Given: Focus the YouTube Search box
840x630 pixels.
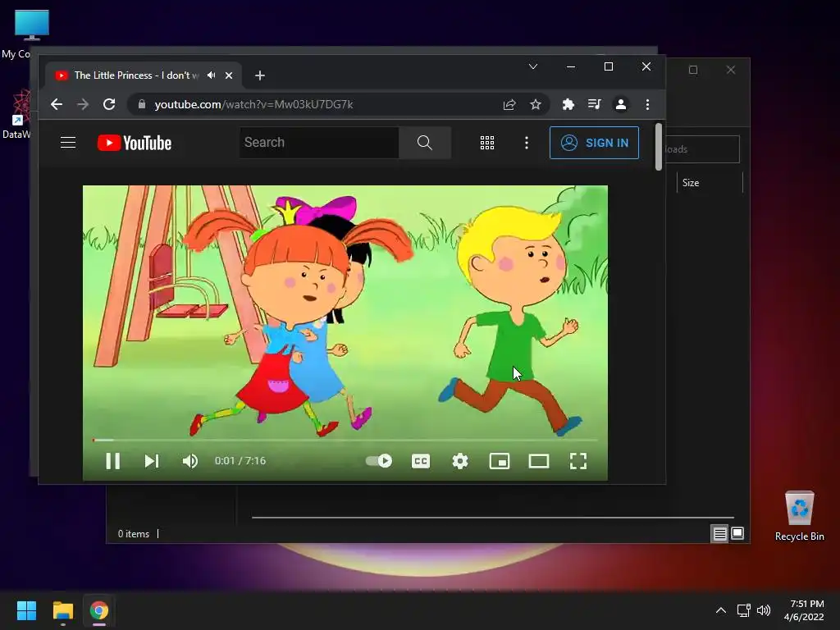Looking at the screenshot, I should point(319,143).
